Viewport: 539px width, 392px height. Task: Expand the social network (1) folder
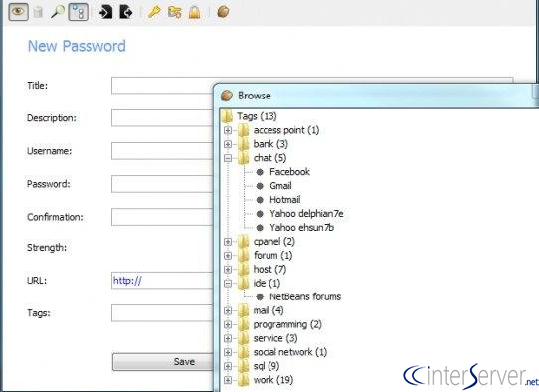(227, 352)
